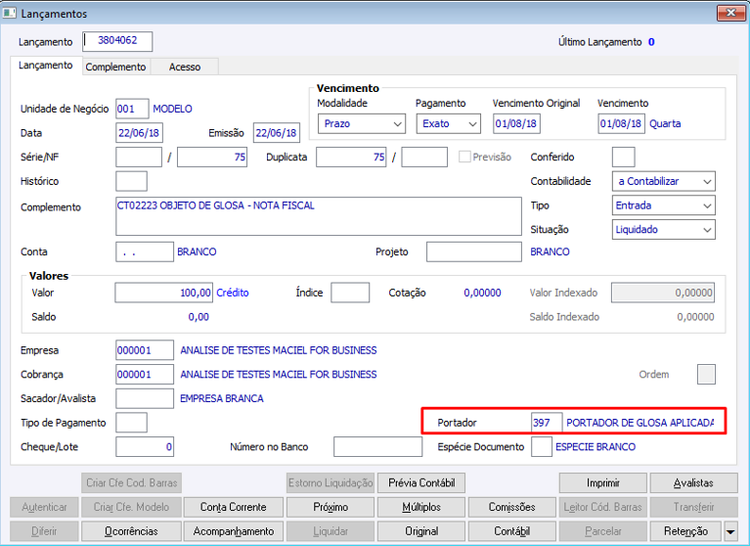Click the Histórico field
This screenshot has width=750, height=546.
coord(132,181)
